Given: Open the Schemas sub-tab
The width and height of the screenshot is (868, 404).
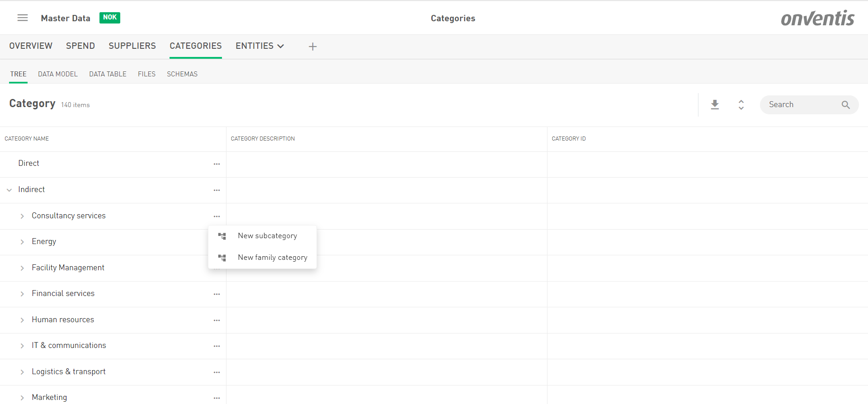Looking at the screenshot, I should [182, 74].
